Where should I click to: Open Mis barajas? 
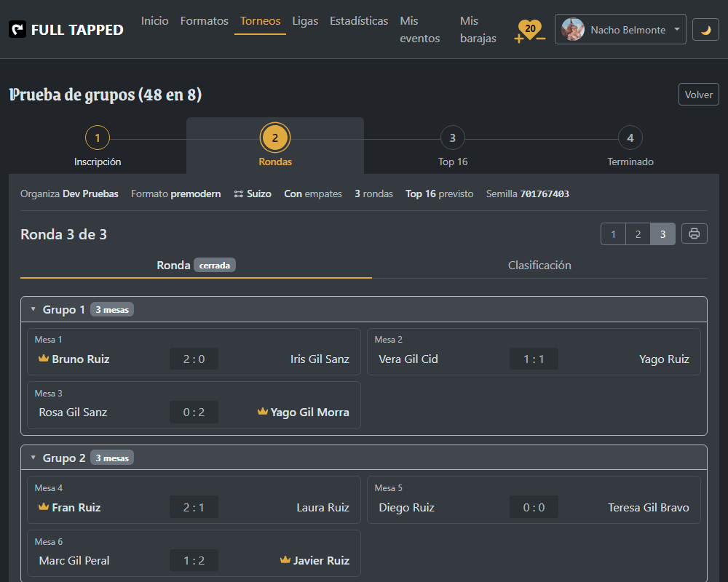tap(478, 30)
